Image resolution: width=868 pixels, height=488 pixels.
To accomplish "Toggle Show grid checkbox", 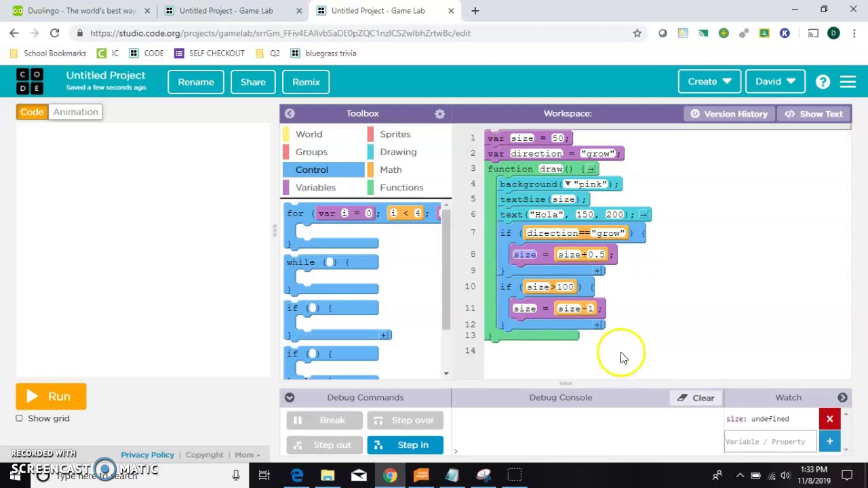I will tap(19, 418).
